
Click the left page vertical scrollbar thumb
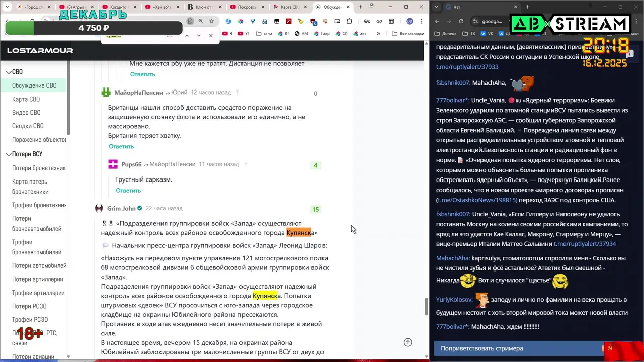point(426,306)
